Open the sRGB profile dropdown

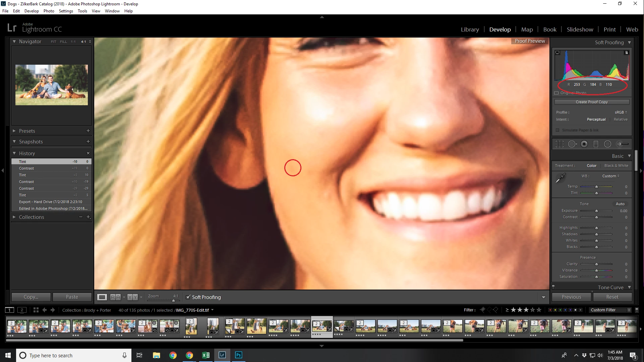(x=621, y=112)
